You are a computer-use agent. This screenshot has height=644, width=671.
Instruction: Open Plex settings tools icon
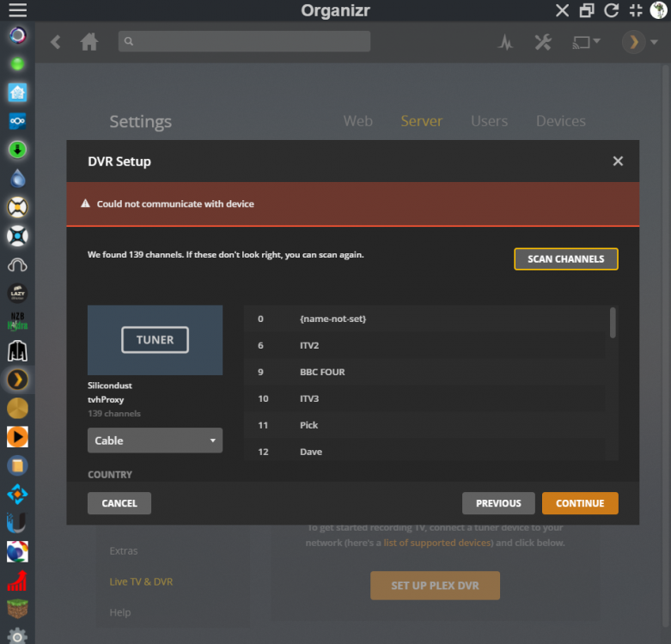pos(543,42)
